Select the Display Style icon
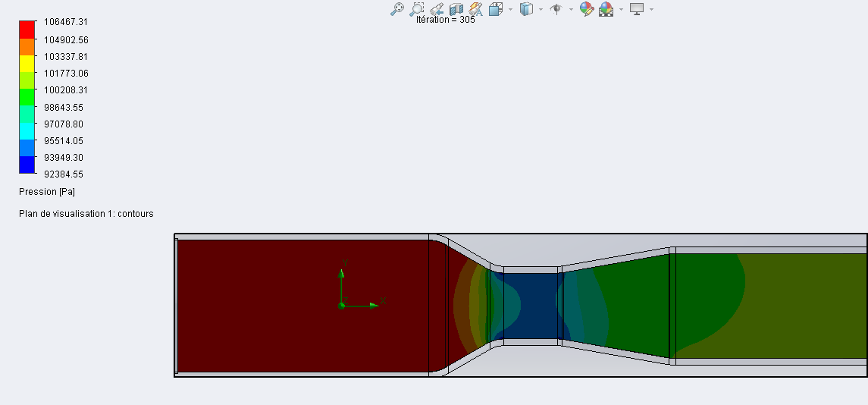This screenshot has width=868, height=405. [526, 9]
